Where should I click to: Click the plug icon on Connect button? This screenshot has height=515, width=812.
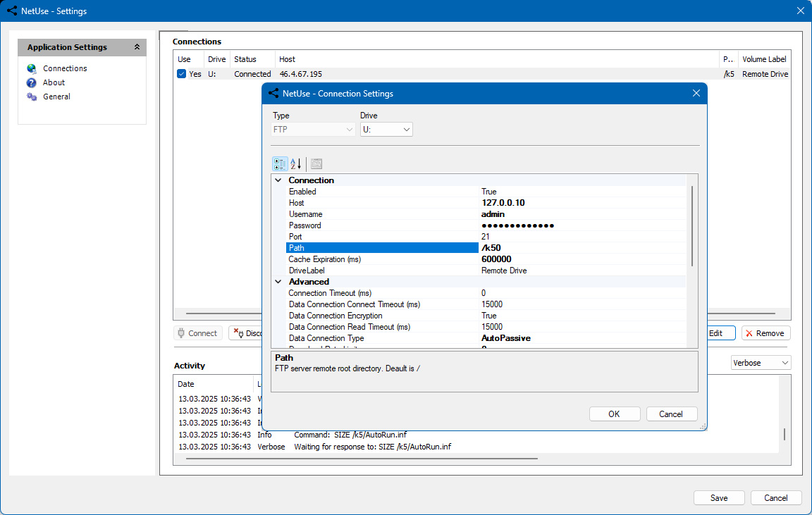click(x=180, y=333)
